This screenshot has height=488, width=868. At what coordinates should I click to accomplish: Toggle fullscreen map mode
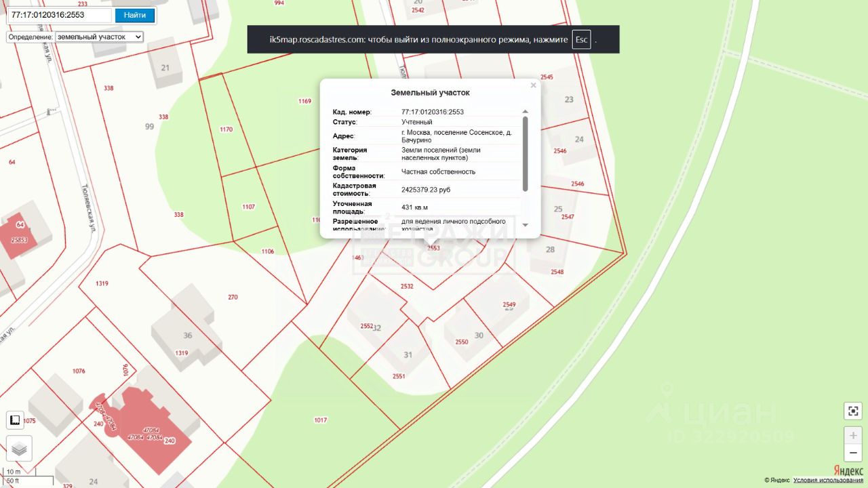(852, 411)
